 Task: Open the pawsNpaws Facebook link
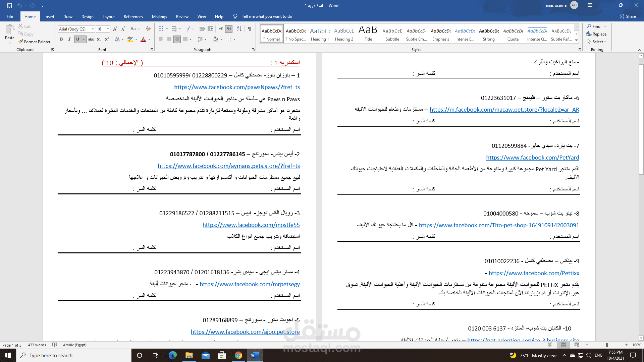click(237, 87)
